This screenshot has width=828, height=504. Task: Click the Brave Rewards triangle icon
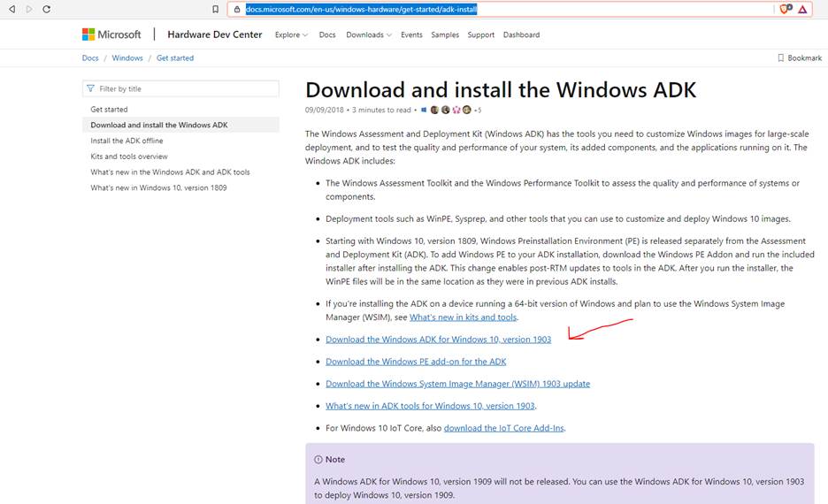[802, 9]
